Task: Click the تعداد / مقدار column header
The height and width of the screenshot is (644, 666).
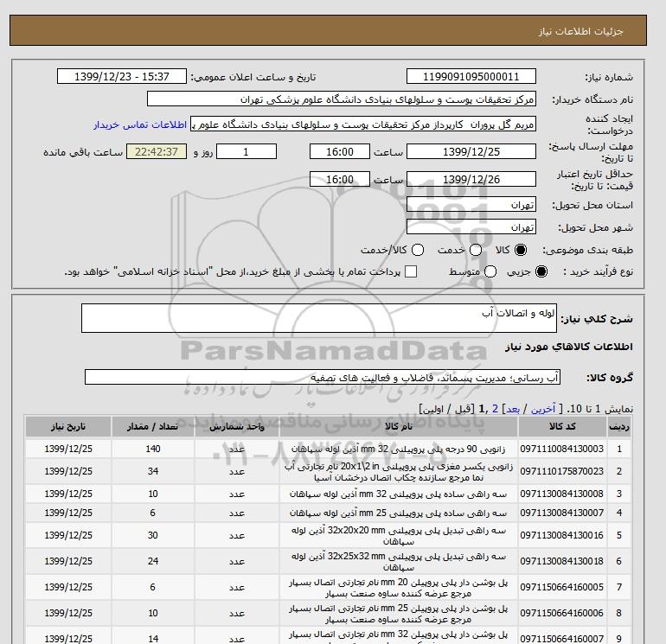Action: click(x=153, y=427)
